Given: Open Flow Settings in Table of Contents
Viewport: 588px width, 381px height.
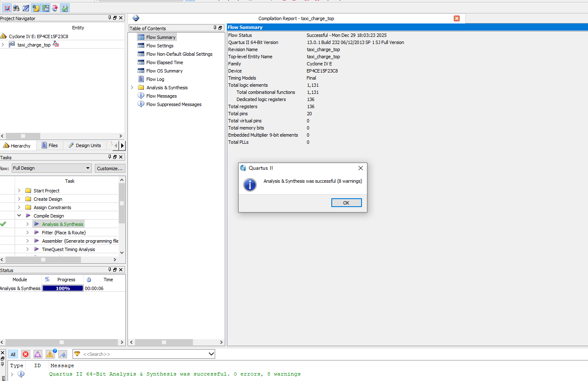Looking at the screenshot, I should [160, 46].
